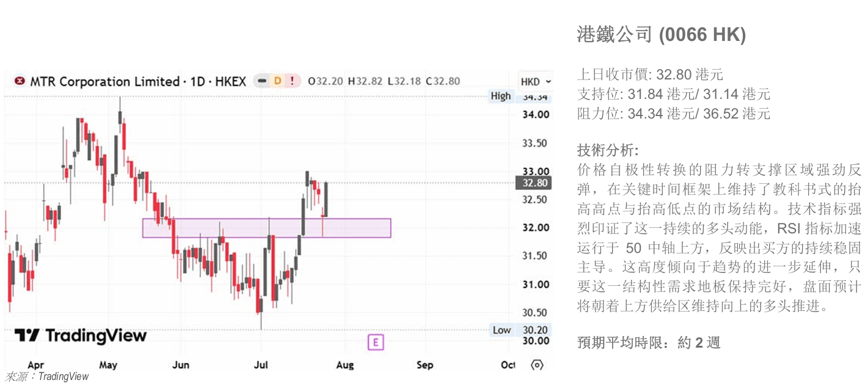Click the May label on time axis
The width and height of the screenshot is (868, 391).
[x=108, y=365]
